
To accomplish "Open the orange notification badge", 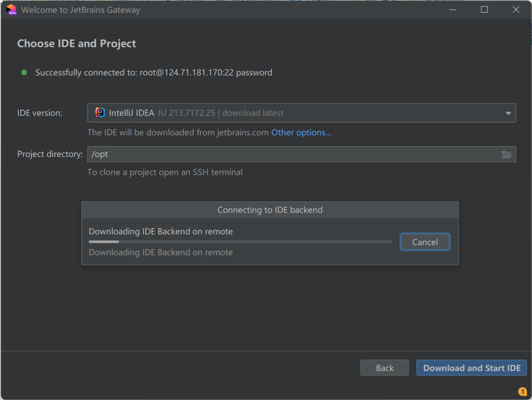I will [523, 392].
